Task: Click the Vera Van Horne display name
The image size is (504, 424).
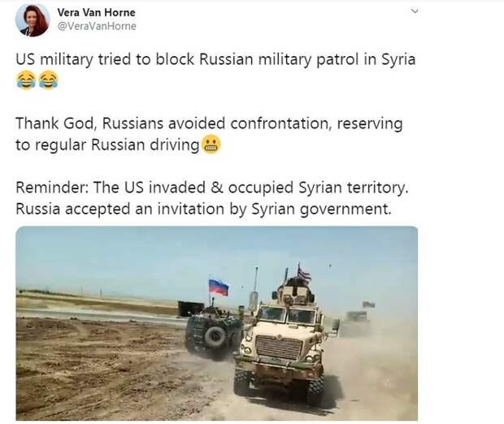Action: coord(96,12)
